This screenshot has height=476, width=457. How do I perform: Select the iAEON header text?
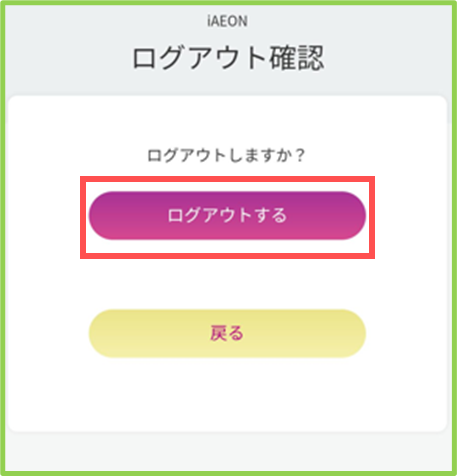coord(227,21)
